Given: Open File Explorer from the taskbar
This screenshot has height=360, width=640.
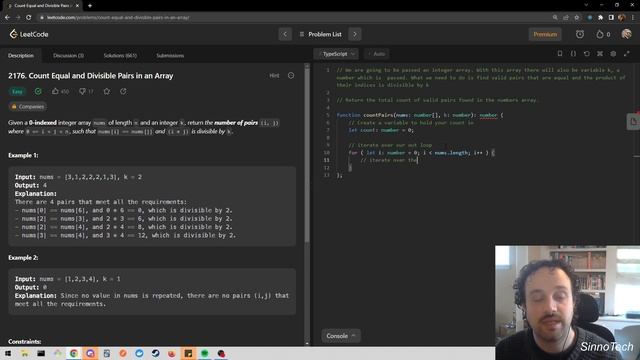Looking at the screenshot, I should (x=24, y=353).
